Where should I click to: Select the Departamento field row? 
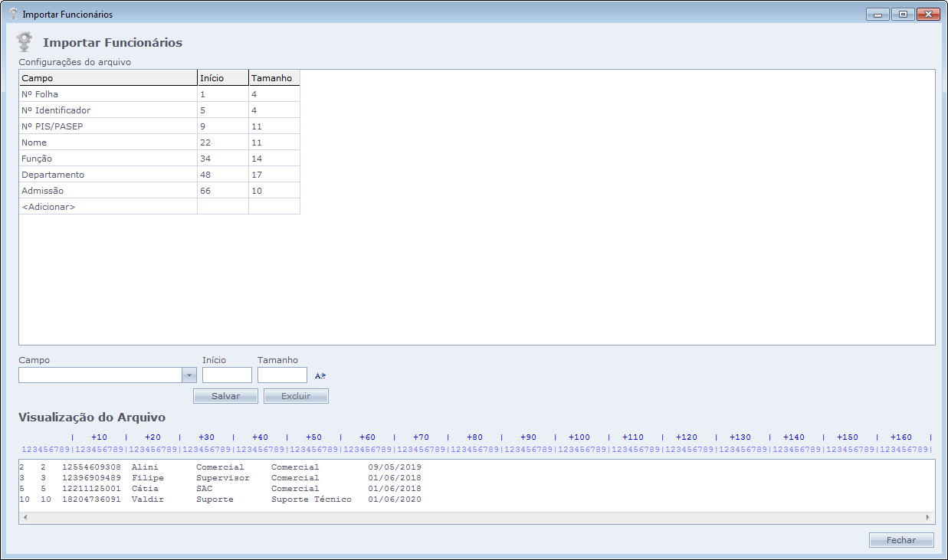coord(107,175)
